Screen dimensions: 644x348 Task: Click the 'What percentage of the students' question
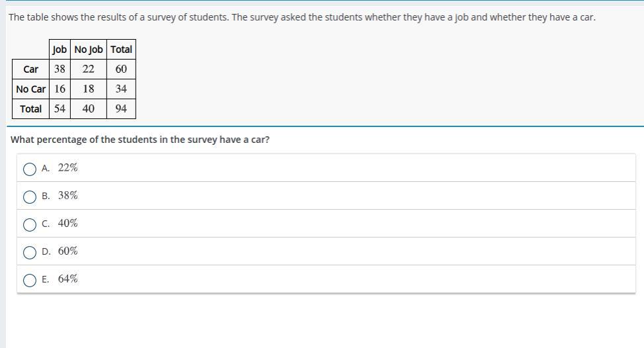(140, 140)
